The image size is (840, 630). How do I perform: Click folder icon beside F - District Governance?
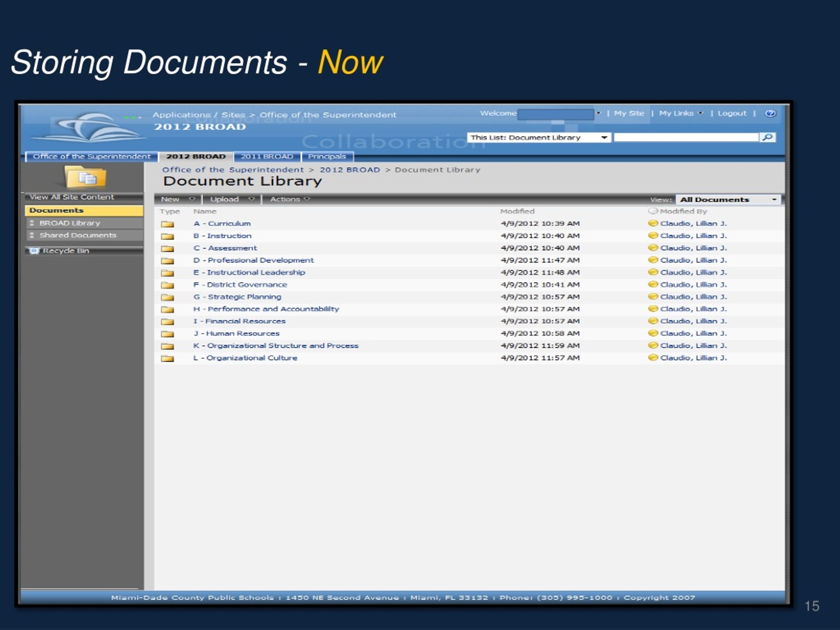click(167, 285)
